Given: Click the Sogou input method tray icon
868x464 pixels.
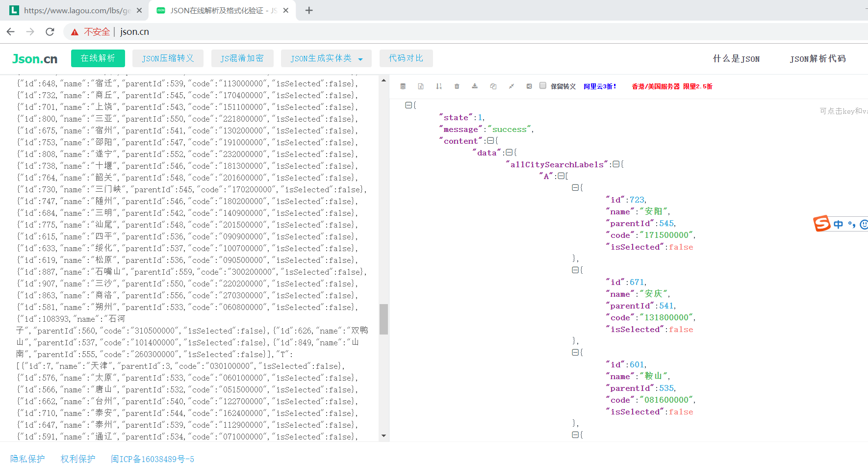Looking at the screenshot, I should 822,224.
